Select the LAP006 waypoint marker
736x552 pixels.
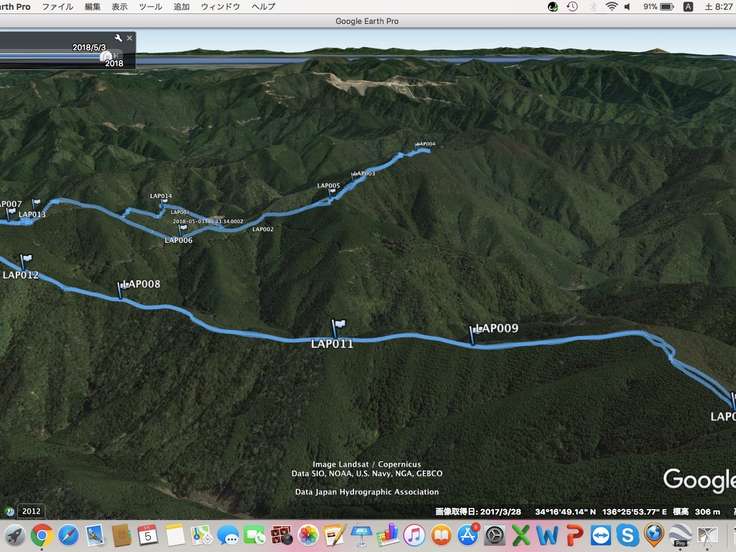click(x=182, y=230)
